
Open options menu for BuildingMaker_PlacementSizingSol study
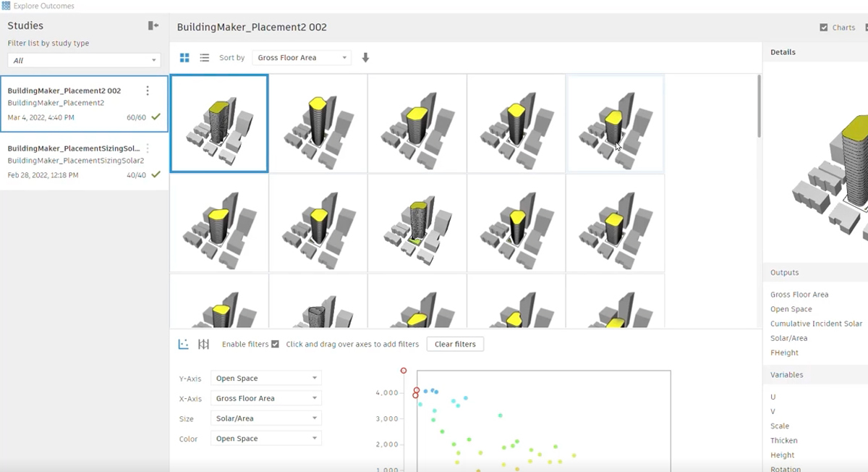pyautogui.click(x=148, y=148)
